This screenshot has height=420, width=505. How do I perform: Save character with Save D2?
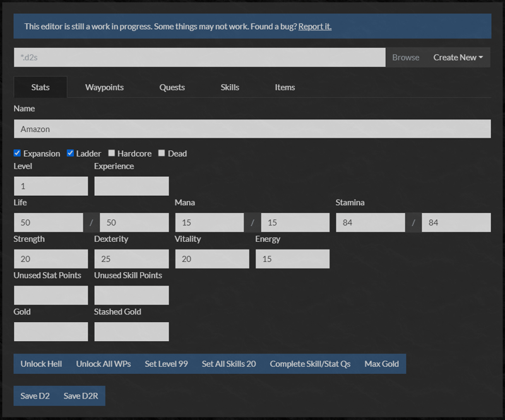point(35,396)
